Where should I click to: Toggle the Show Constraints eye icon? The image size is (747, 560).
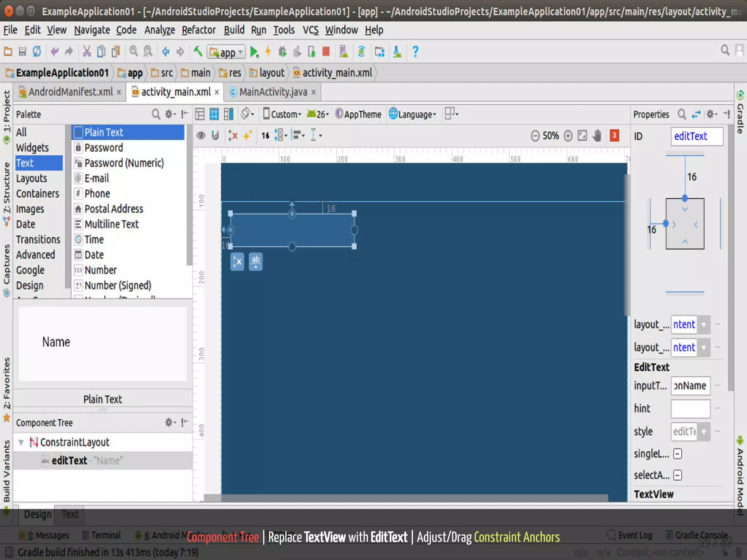click(x=201, y=136)
